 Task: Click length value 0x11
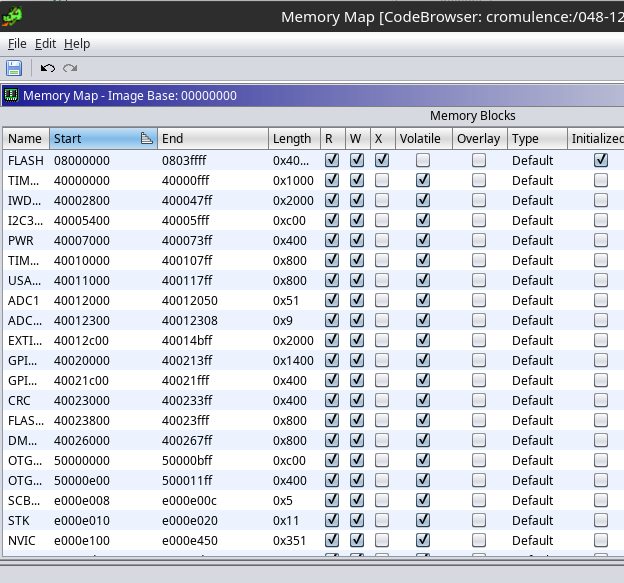tap(286, 521)
